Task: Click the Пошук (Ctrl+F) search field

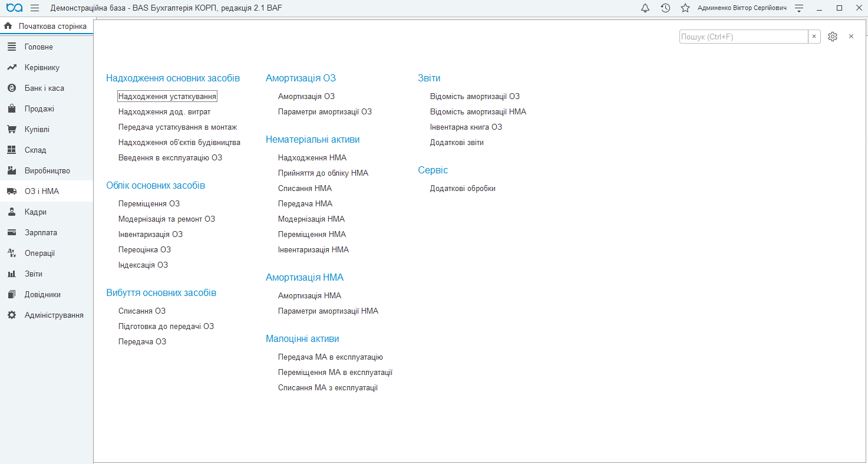Action: (744, 37)
